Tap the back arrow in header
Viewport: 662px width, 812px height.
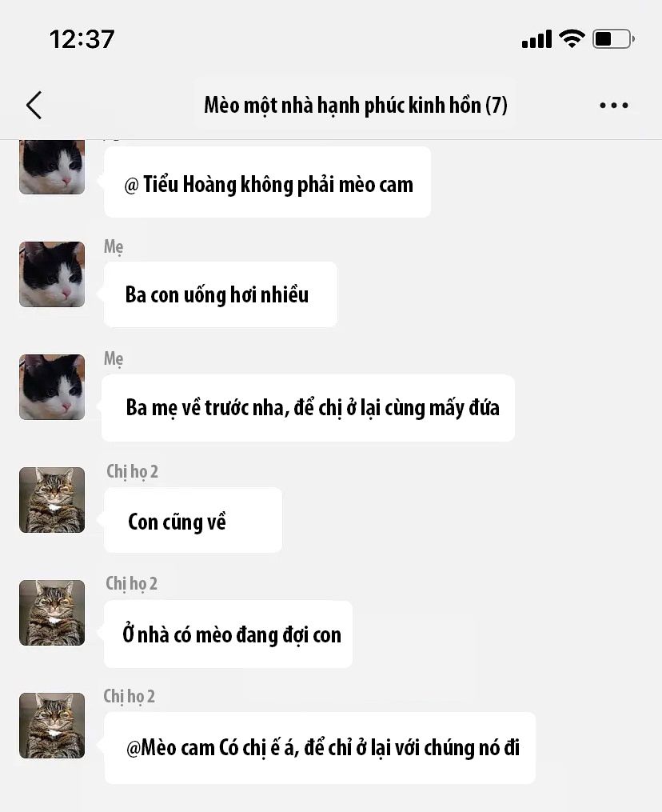pyautogui.click(x=34, y=105)
